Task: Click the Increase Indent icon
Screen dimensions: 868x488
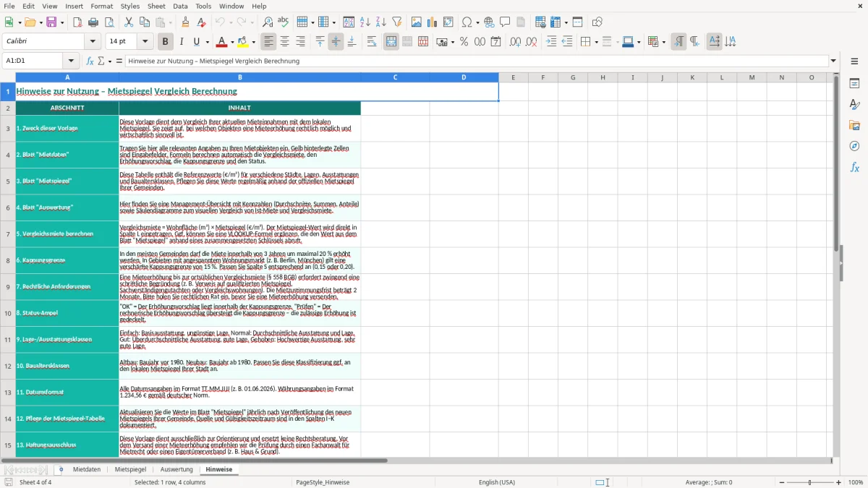Action: (551, 42)
